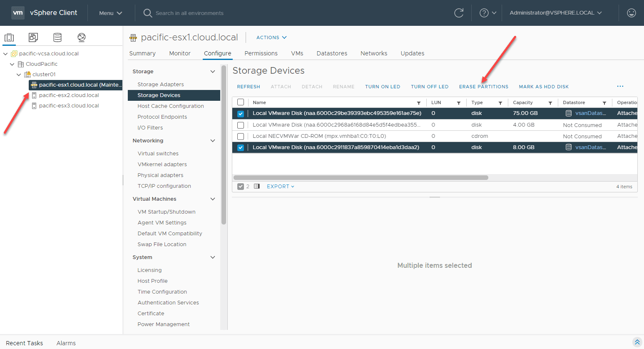Click ERASE PARTITIONS button
Screen dimensions: 644x349
(x=483, y=87)
